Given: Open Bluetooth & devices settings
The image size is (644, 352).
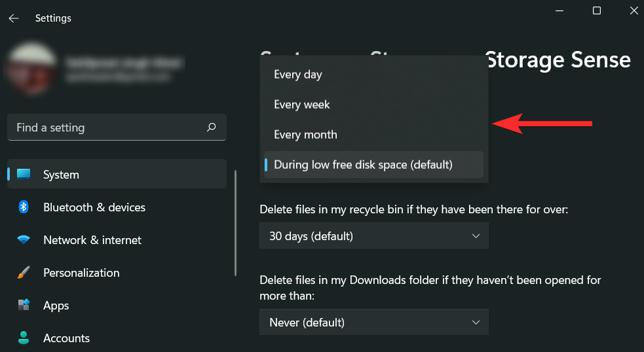Looking at the screenshot, I should click(94, 207).
